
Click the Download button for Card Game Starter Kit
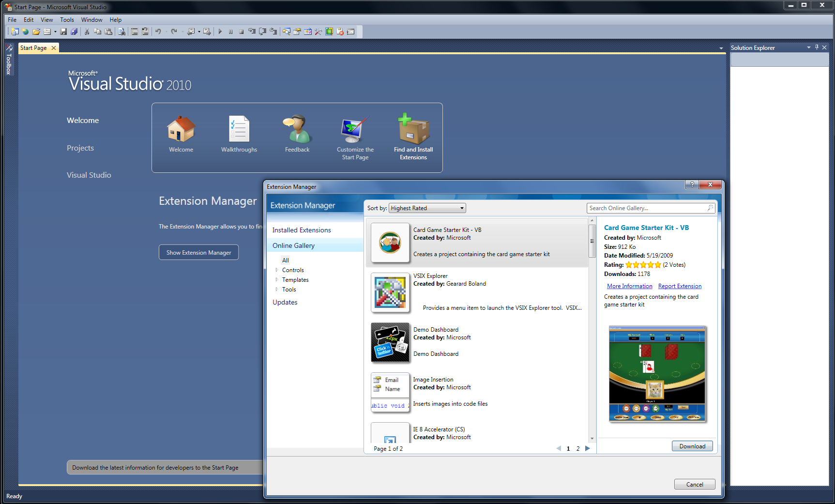tap(692, 446)
